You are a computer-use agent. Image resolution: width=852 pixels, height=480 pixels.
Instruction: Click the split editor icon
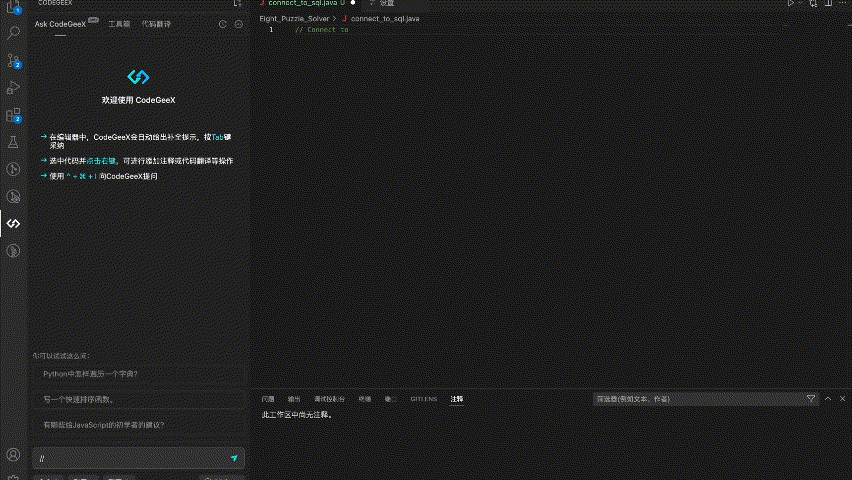tap(828, 3)
